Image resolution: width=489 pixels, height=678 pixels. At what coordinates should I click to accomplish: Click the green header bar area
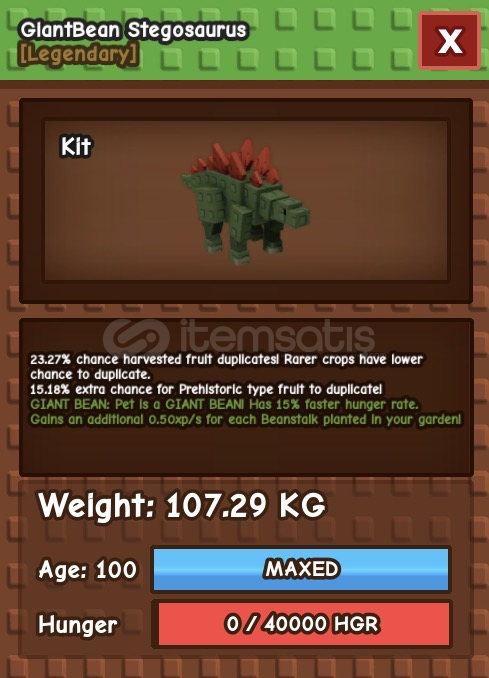pos(244,40)
